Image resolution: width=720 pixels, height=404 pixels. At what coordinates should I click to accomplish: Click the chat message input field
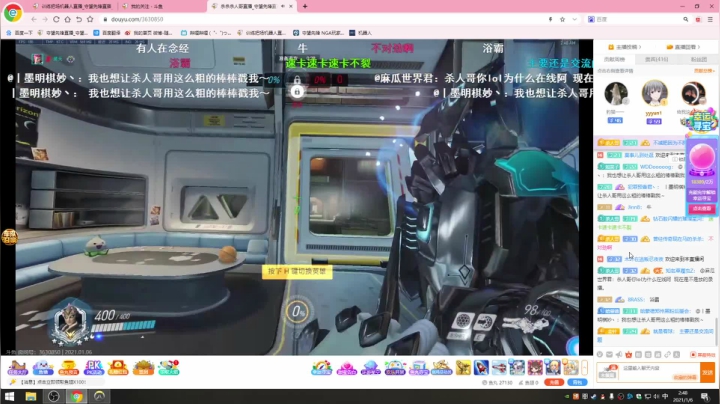(x=658, y=372)
